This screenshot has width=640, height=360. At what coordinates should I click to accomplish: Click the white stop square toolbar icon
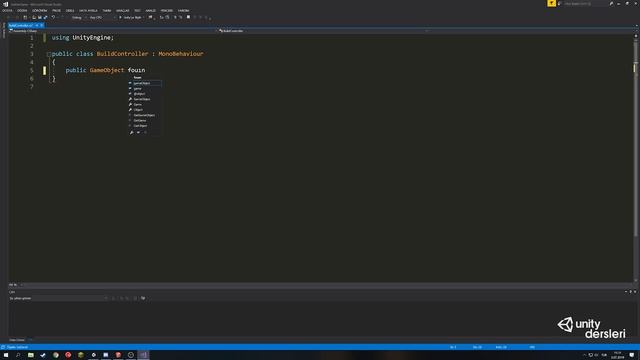[188, 17]
